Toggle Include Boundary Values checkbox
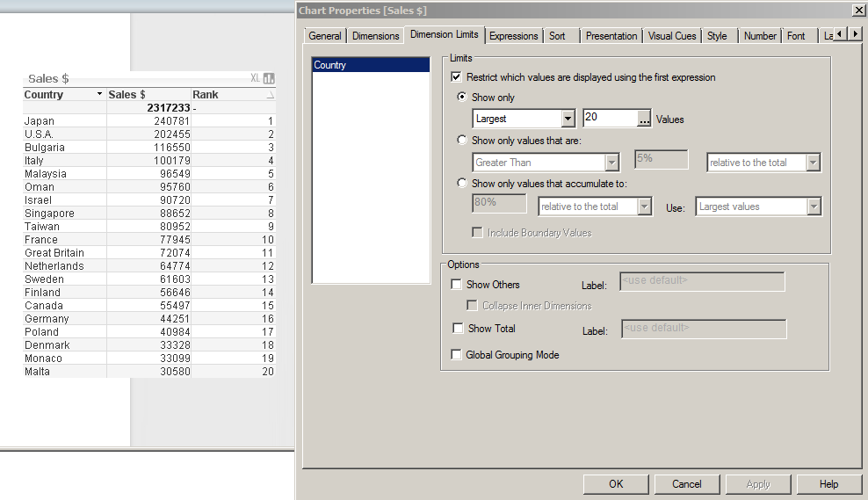 [477, 233]
